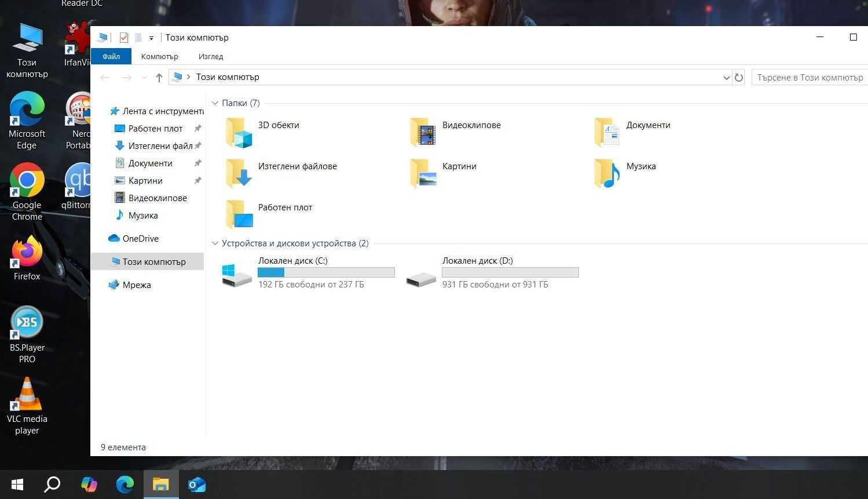
Task: Select Локален диск (D:) drive
Action: point(492,272)
